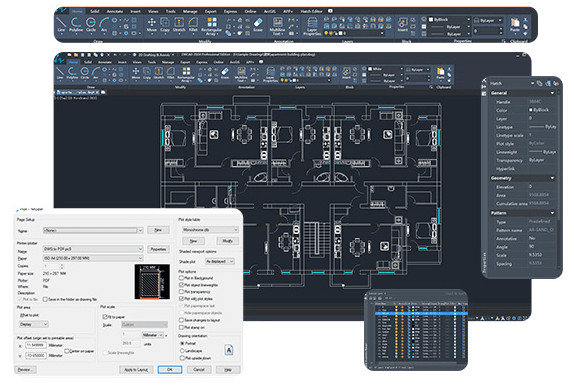Click the ByBlock color swatch in Properties panel

click(x=530, y=110)
